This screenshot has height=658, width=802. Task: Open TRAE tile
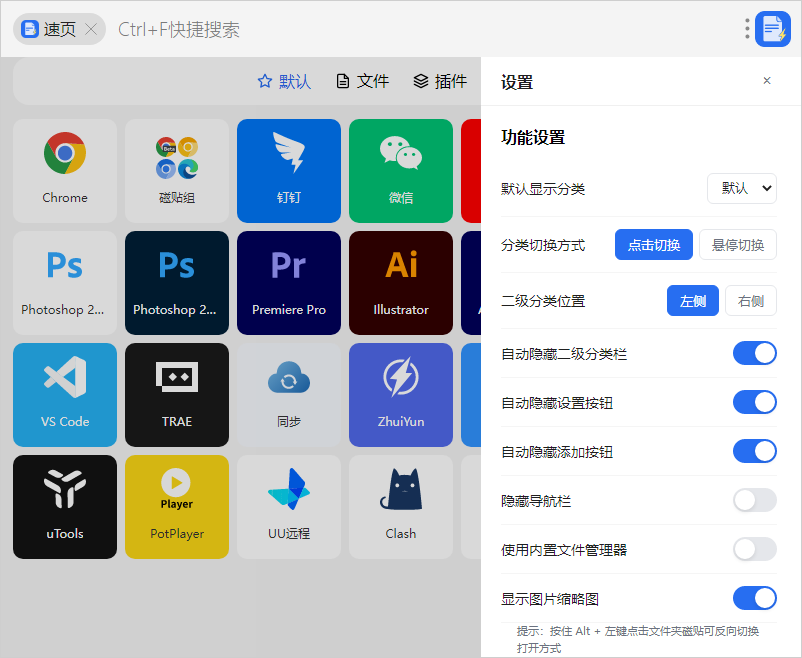pos(177,395)
